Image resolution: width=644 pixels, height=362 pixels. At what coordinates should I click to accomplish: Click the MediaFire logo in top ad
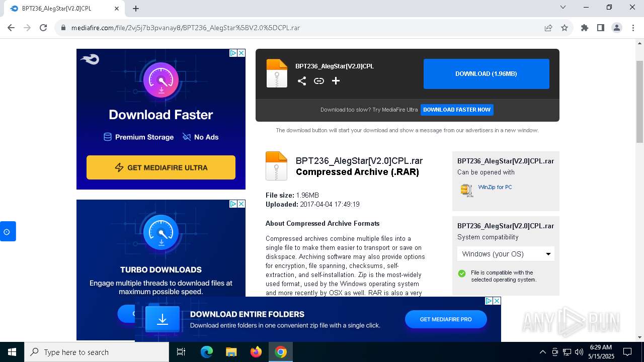(x=90, y=59)
